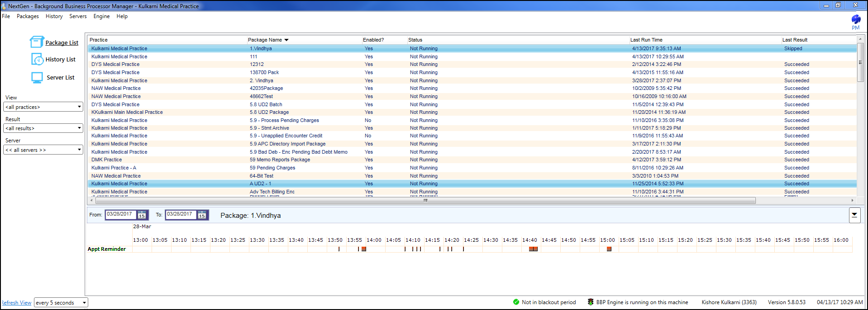
Task: Select the 138700 Pack row
Action: tap(472, 72)
